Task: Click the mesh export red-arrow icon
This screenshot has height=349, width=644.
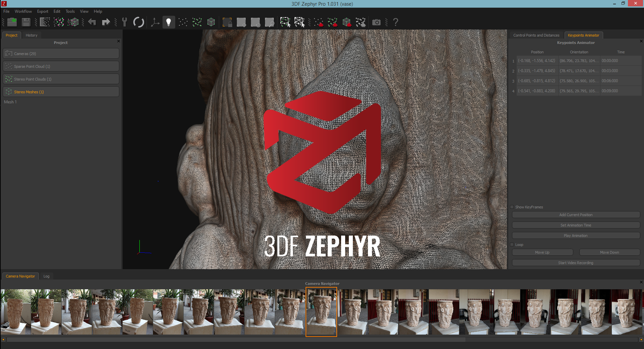Action: (x=347, y=22)
